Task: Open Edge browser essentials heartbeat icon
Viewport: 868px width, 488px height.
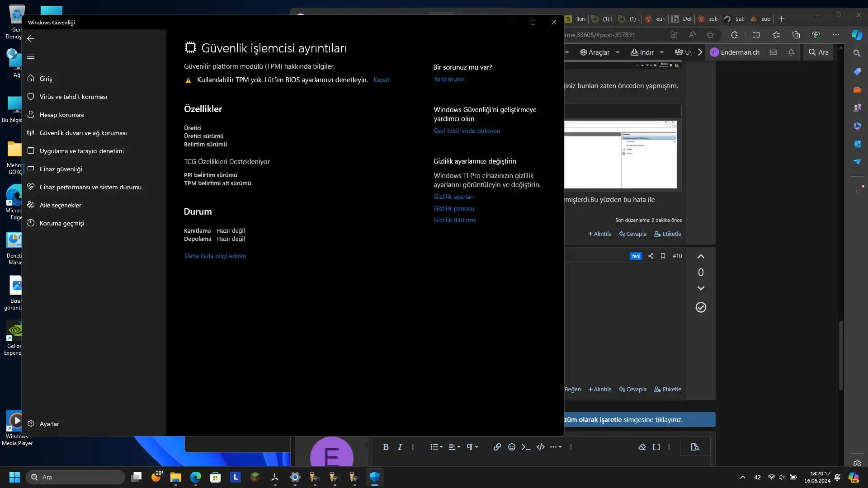Action: click(816, 35)
